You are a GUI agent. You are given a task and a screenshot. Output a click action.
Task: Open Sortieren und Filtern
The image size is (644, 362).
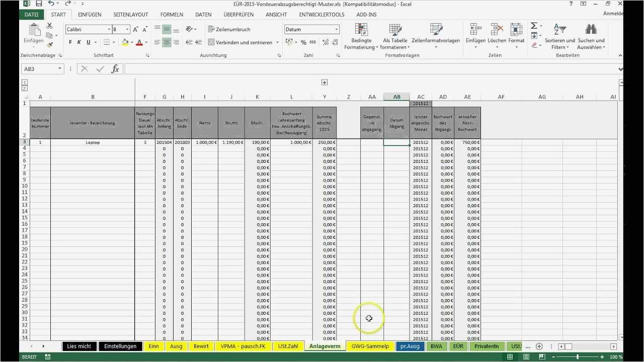[559, 38]
